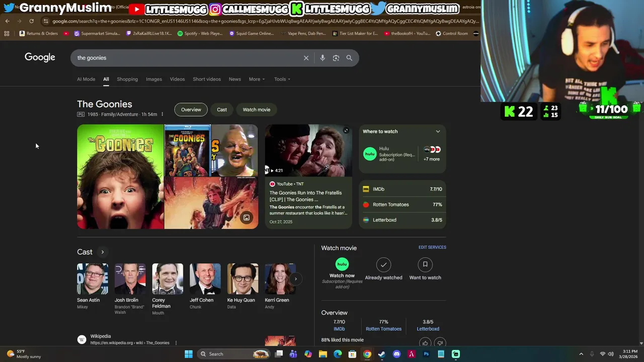The image size is (644, 362).
Task: Click the thumbs up icon for the movie
Action: (x=425, y=343)
